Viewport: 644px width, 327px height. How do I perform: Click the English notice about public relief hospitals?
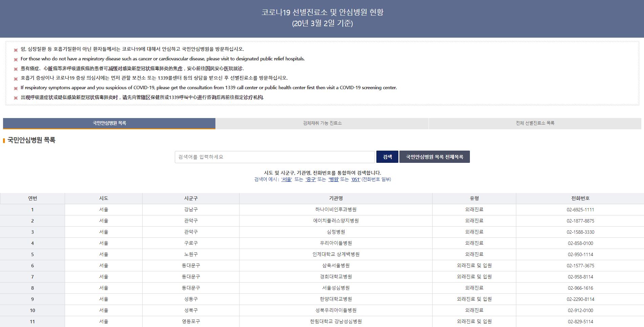point(163,59)
